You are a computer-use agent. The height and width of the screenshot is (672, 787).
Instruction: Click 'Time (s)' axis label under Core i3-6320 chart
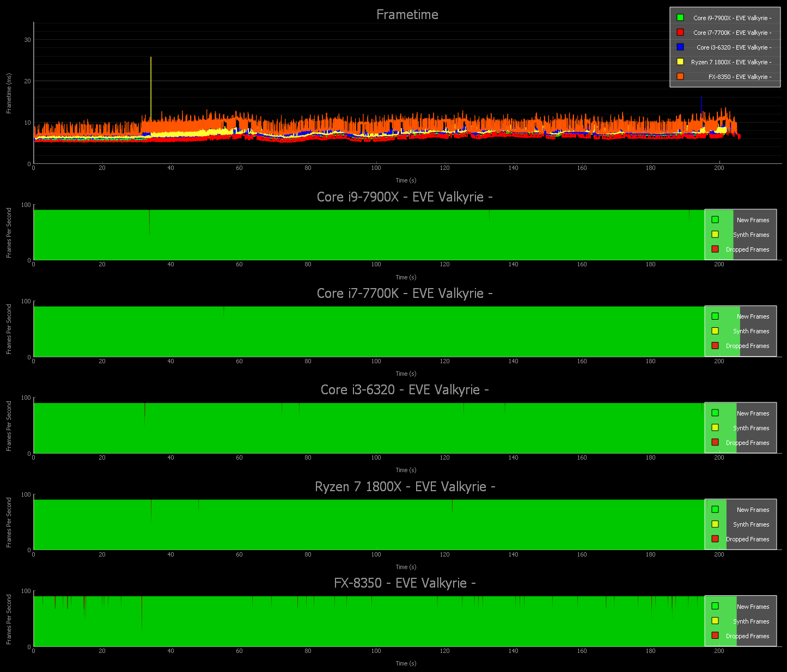click(x=406, y=470)
